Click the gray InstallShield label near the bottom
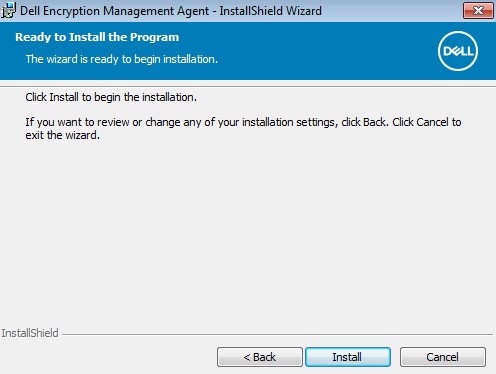 click(30, 333)
